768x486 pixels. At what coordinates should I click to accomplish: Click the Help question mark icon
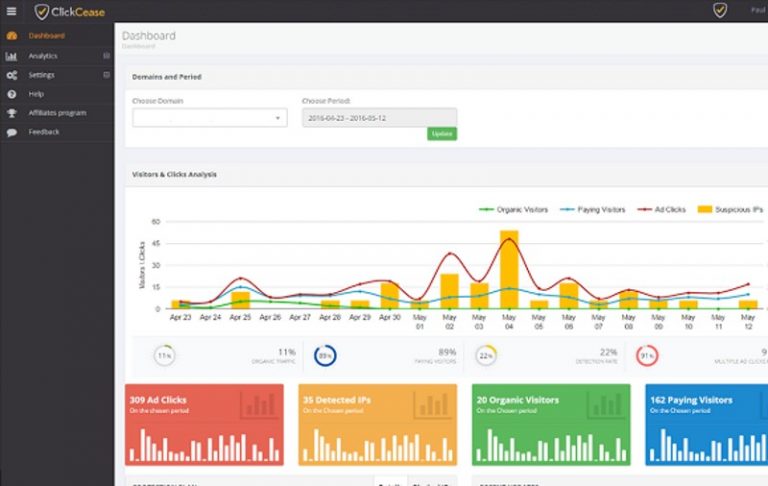pos(12,94)
